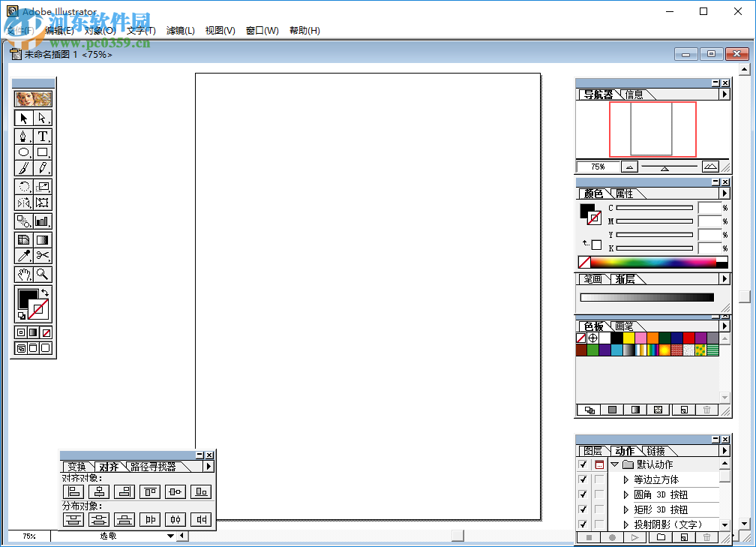The width and height of the screenshot is (756, 547).
Task: Select the Pen tool in the toolbox
Action: pos(22,135)
